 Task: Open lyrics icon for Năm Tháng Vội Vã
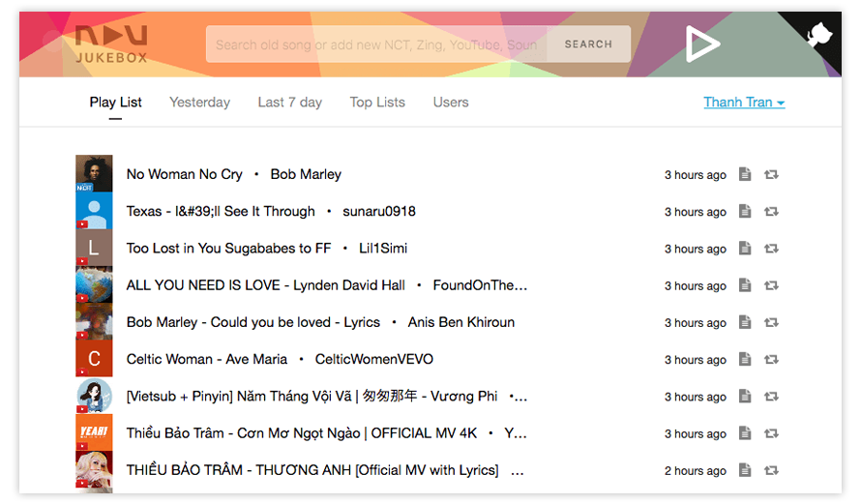click(x=745, y=396)
